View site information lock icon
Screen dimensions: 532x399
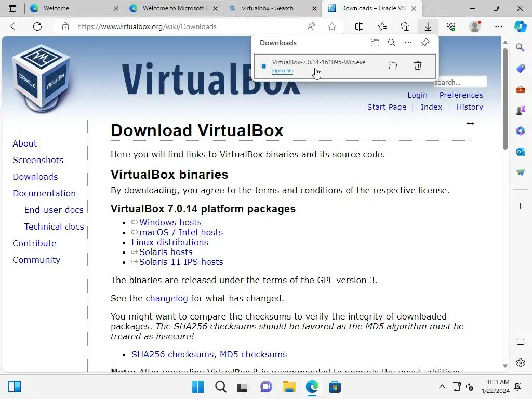coord(65,26)
